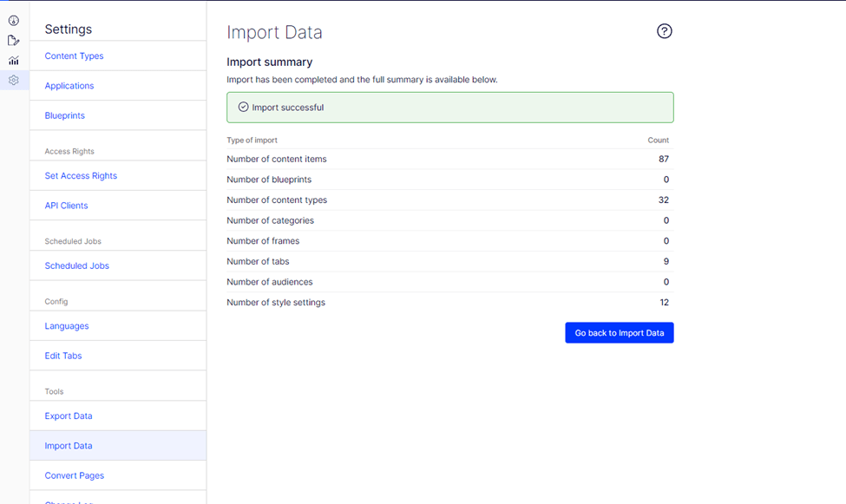
Task: Select Set Access Rights
Action: tap(81, 176)
